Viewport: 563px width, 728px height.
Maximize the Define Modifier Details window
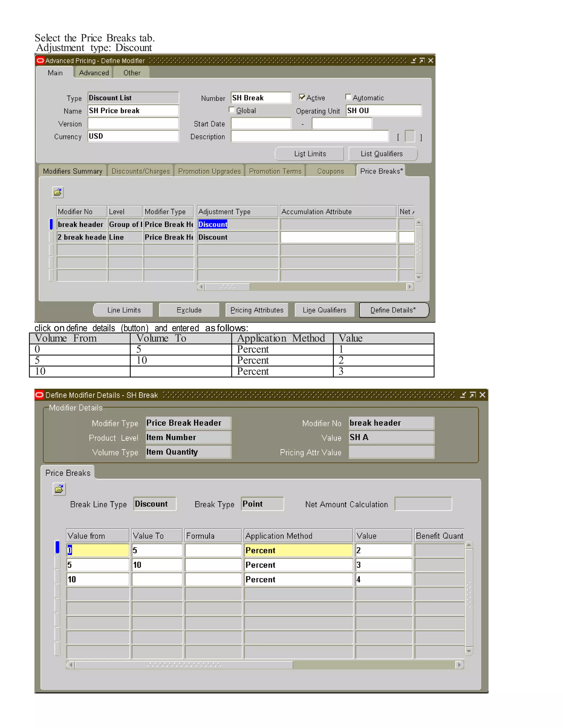point(473,395)
